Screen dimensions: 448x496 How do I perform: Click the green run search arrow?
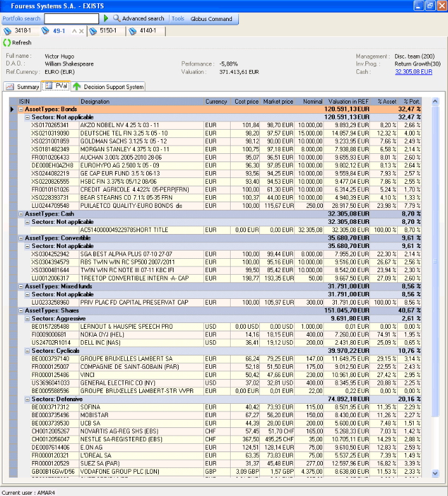pos(106,18)
